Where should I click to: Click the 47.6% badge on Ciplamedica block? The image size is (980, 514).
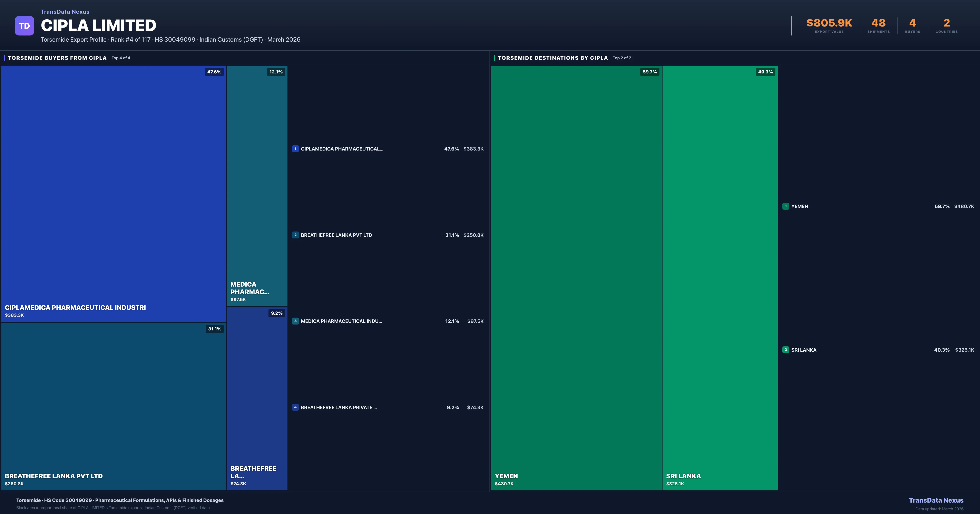(x=214, y=72)
